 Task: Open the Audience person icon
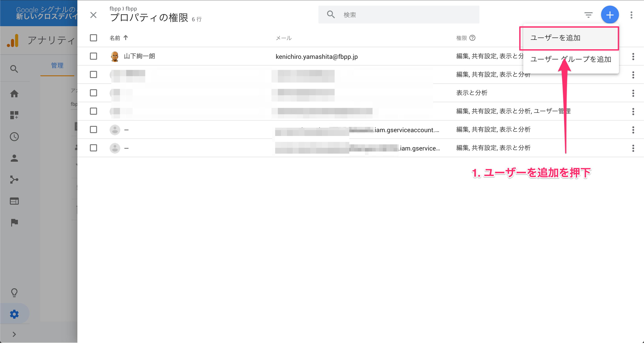14,158
